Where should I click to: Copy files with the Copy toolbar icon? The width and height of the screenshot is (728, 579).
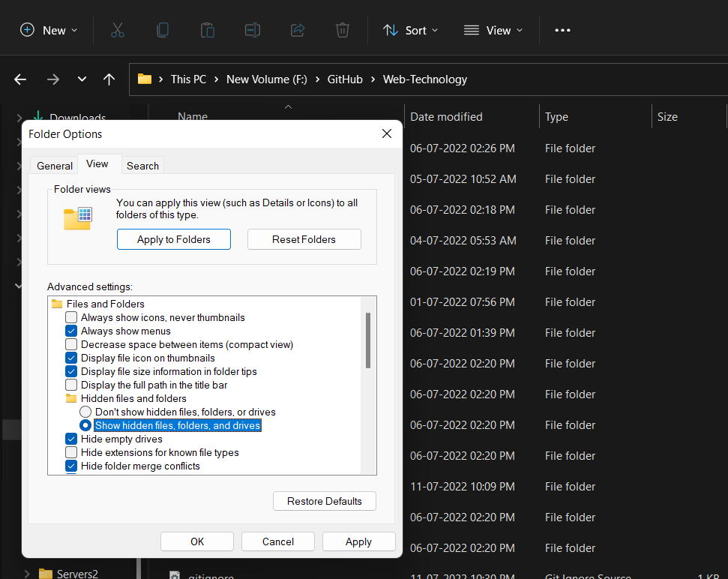162,30
